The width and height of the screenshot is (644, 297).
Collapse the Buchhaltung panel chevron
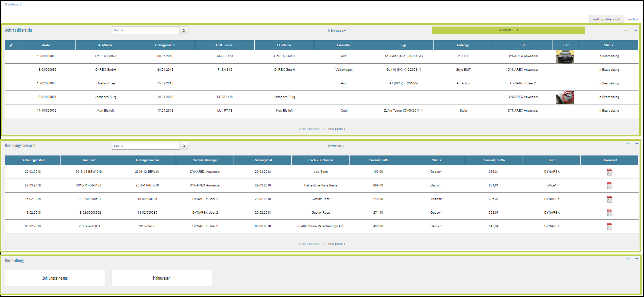[637, 259]
